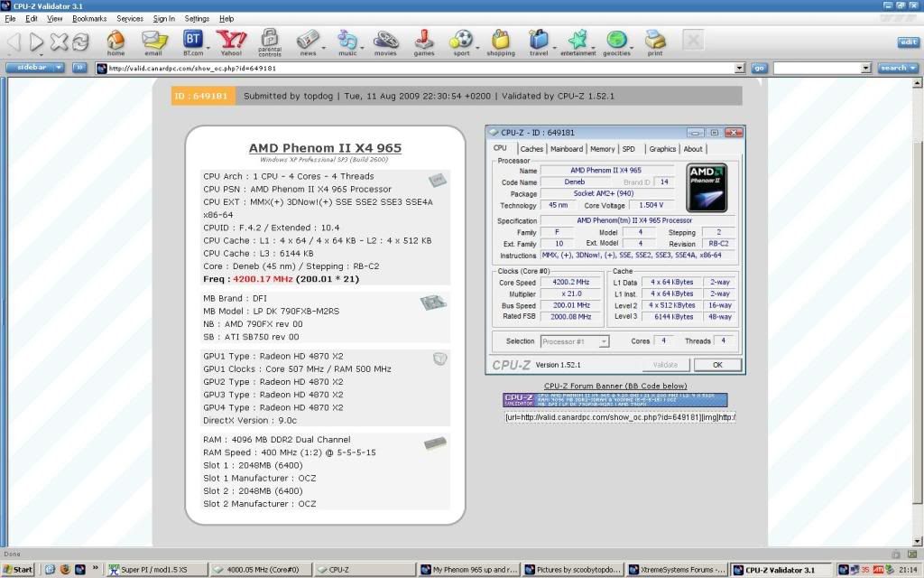924x578 pixels.
Task: Open the Help menu
Action: click(x=226, y=19)
